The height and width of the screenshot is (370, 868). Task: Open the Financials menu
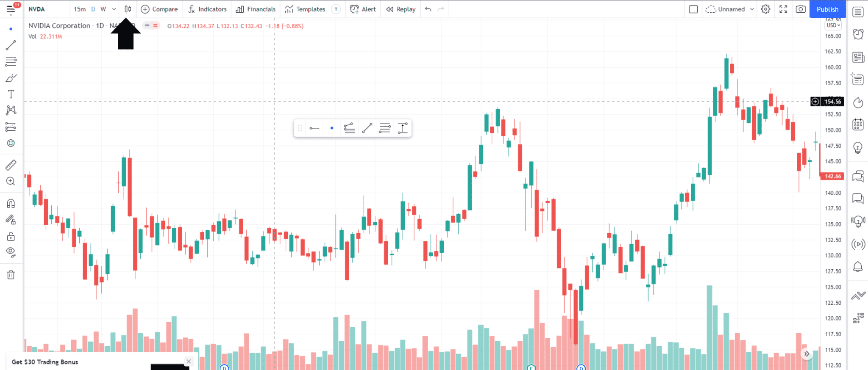256,9
